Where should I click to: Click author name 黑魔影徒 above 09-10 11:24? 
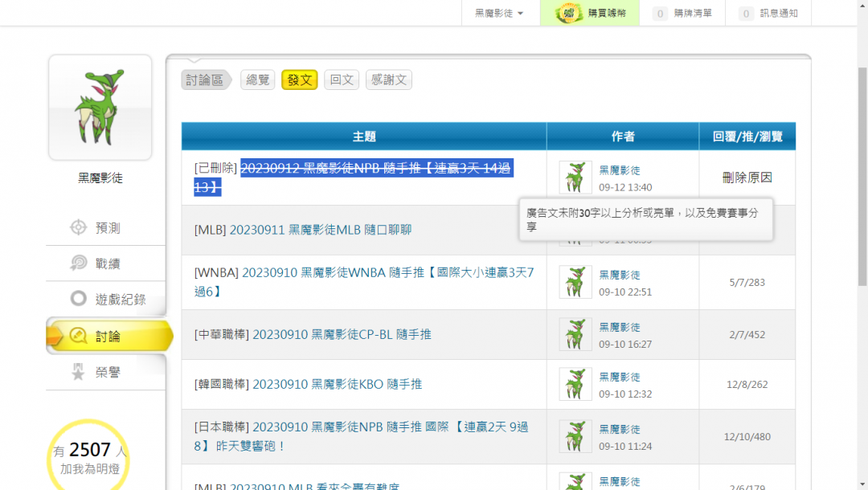(x=620, y=429)
